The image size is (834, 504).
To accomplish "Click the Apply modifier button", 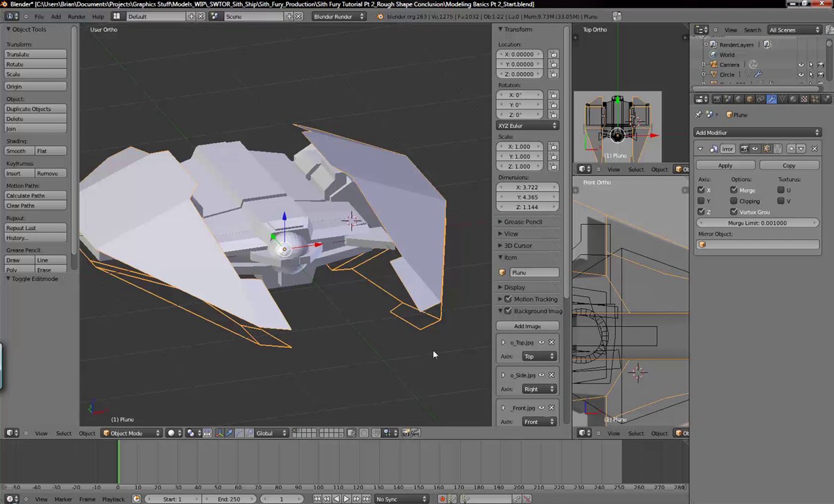I will pos(725,165).
